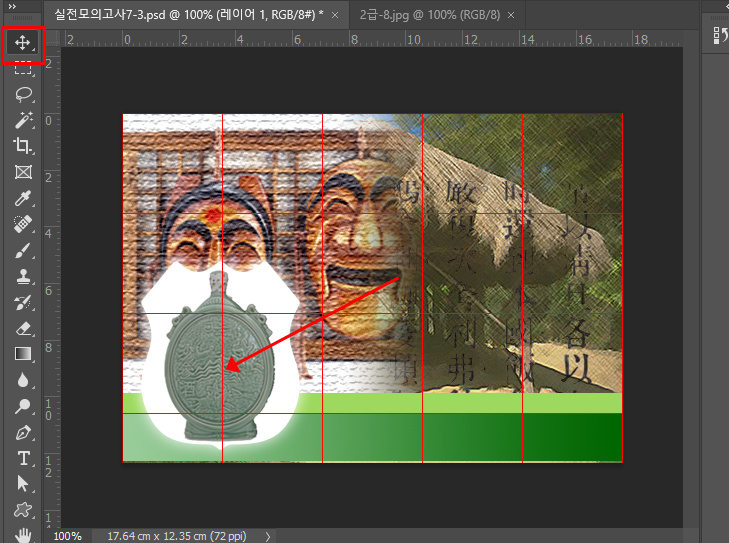Open status bar info arrow menu
The width and height of the screenshot is (729, 543).
tap(268, 536)
